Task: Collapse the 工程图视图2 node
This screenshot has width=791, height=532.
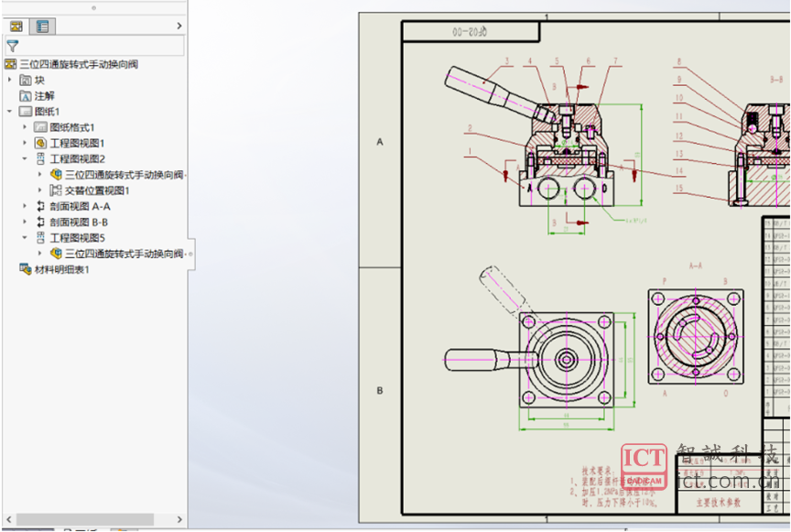Action: pos(25,158)
